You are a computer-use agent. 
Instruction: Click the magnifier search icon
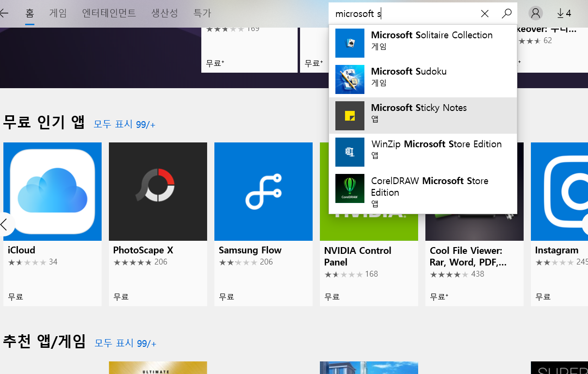[507, 14]
